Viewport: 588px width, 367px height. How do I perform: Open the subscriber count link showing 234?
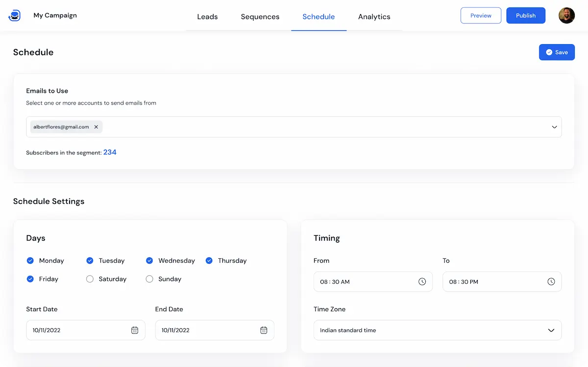tap(110, 152)
